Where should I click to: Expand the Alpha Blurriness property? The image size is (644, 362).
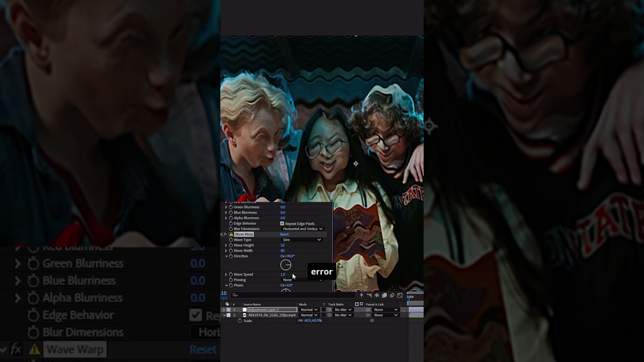(226, 218)
